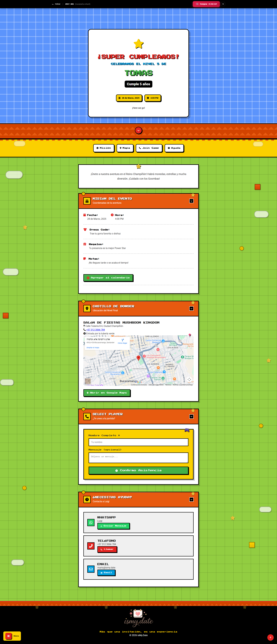This screenshot has height=644, width=277.
Task: Click the yellow star atop the invitation card
Action: (138, 44)
